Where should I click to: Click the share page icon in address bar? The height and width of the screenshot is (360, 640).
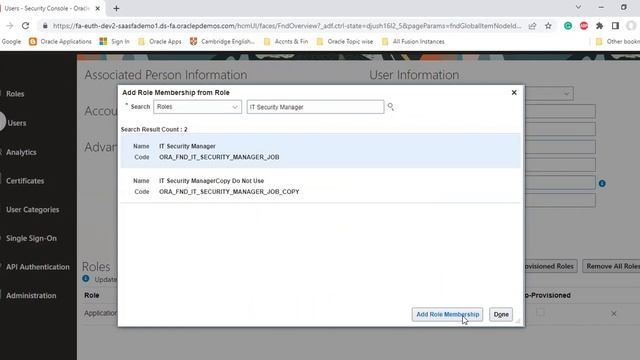[532, 26]
